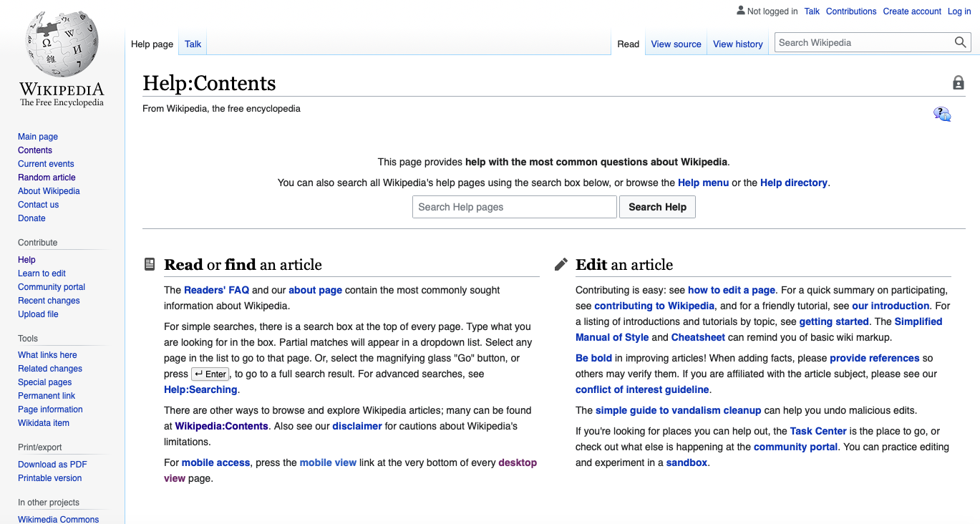Screen dimensions: 980x524
Task: Open the disclaimer link
Action: tap(357, 426)
